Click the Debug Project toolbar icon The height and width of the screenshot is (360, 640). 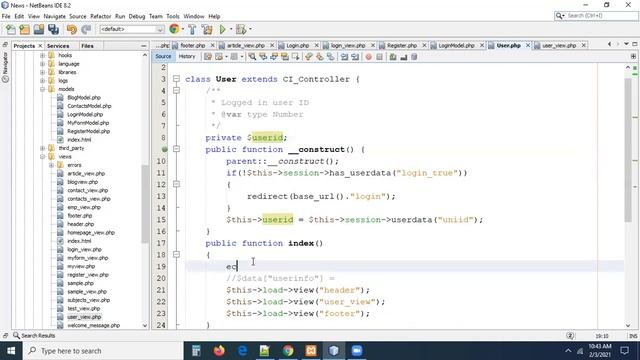click(241, 29)
